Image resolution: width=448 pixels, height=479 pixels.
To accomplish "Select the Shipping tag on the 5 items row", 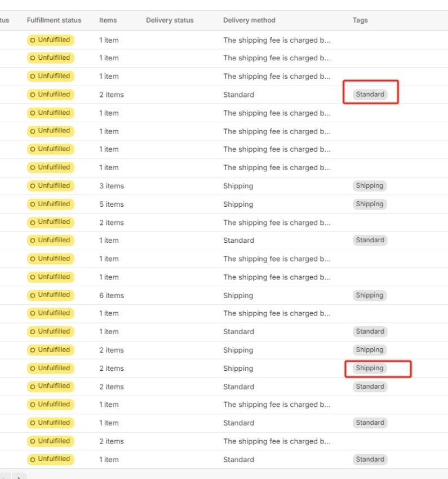I will point(370,204).
